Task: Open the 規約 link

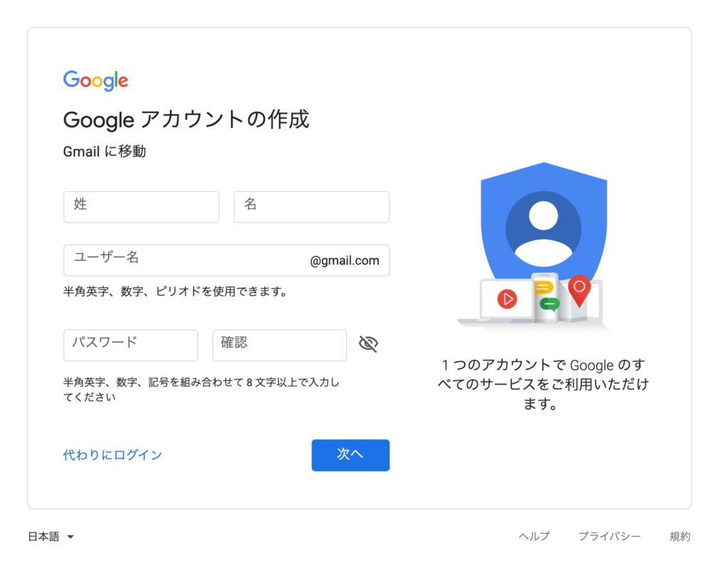Action: pos(680,537)
